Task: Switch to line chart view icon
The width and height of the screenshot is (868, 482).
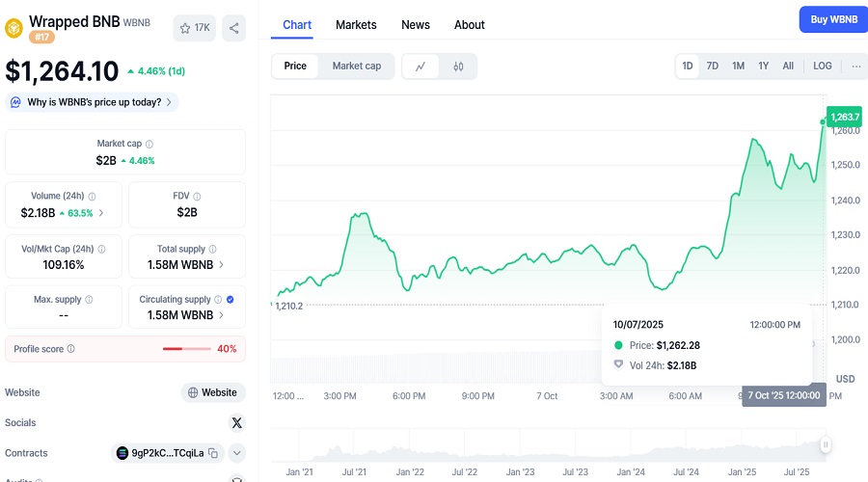Action: point(420,67)
